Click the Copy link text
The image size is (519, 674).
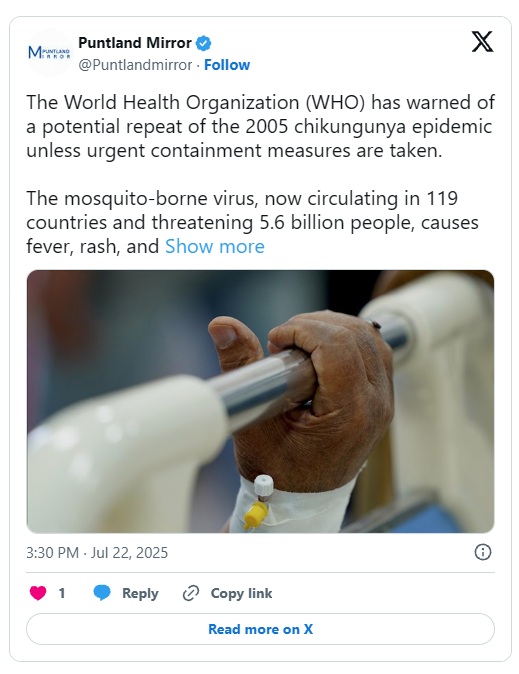pyautogui.click(x=241, y=593)
